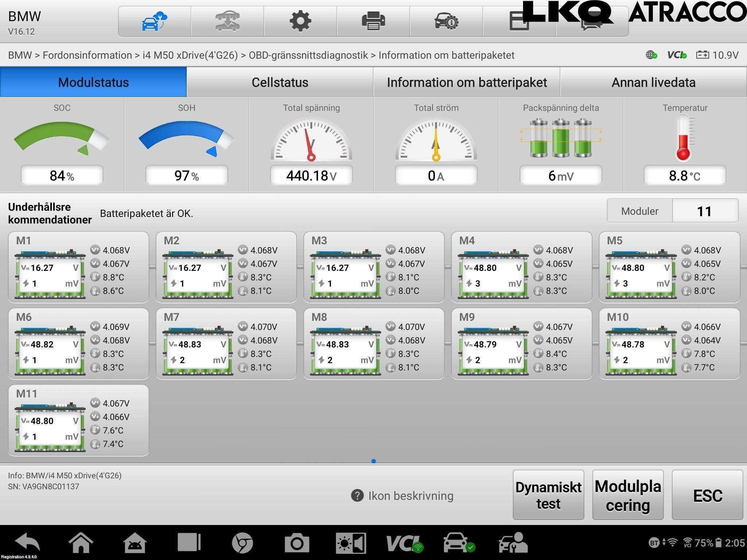This screenshot has height=560, width=747.
Task: Tap the Android home icon
Action: [x=81, y=542]
